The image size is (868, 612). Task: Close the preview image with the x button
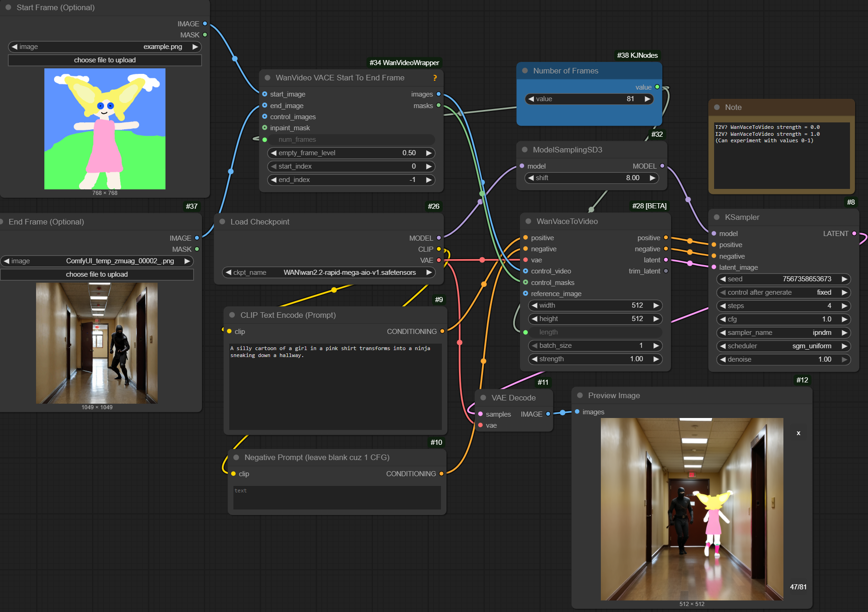[798, 433]
